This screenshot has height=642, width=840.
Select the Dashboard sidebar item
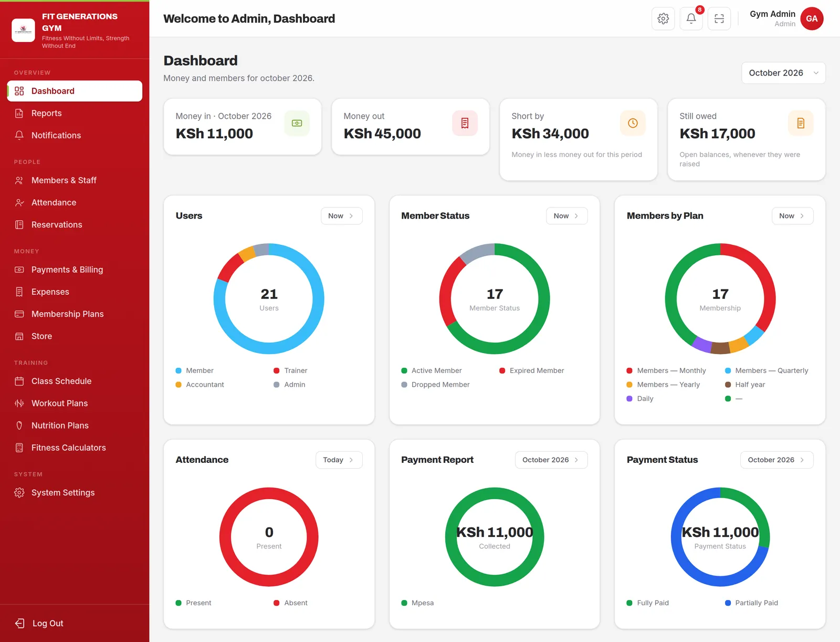pos(75,91)
